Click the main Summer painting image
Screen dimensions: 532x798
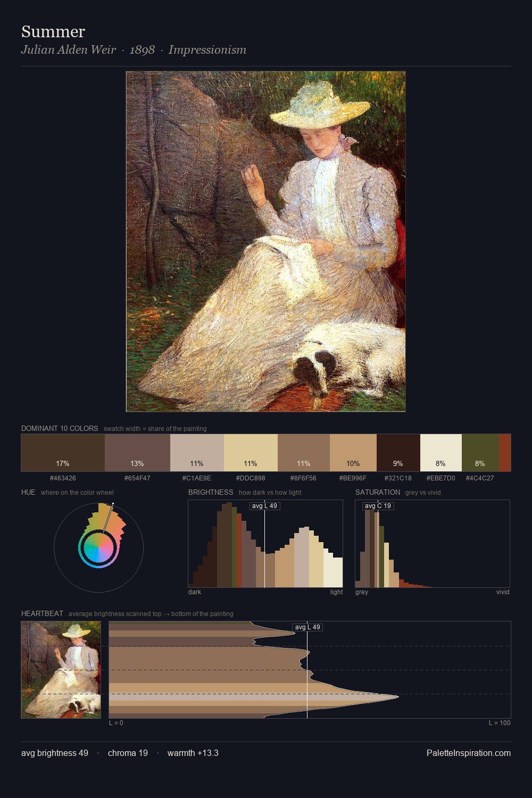point(266,242)
